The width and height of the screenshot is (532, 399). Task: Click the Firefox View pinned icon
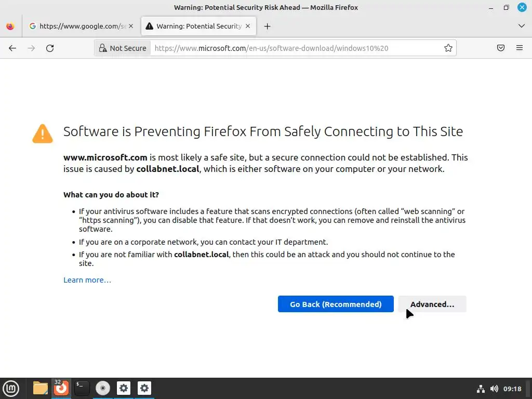10,26
